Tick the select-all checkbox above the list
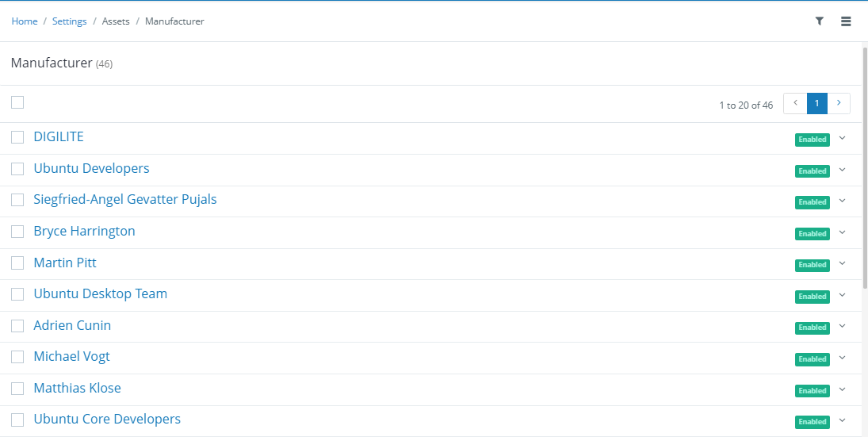 point(17,102)
